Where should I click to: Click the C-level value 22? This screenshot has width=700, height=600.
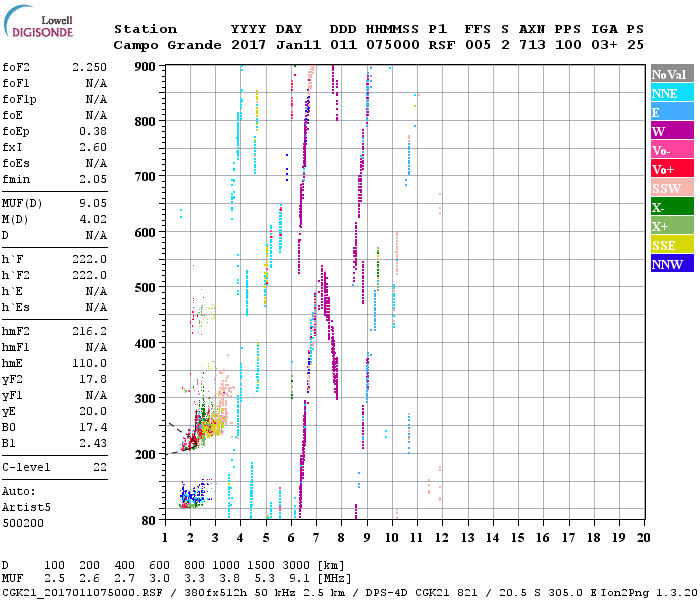point(99,467)
